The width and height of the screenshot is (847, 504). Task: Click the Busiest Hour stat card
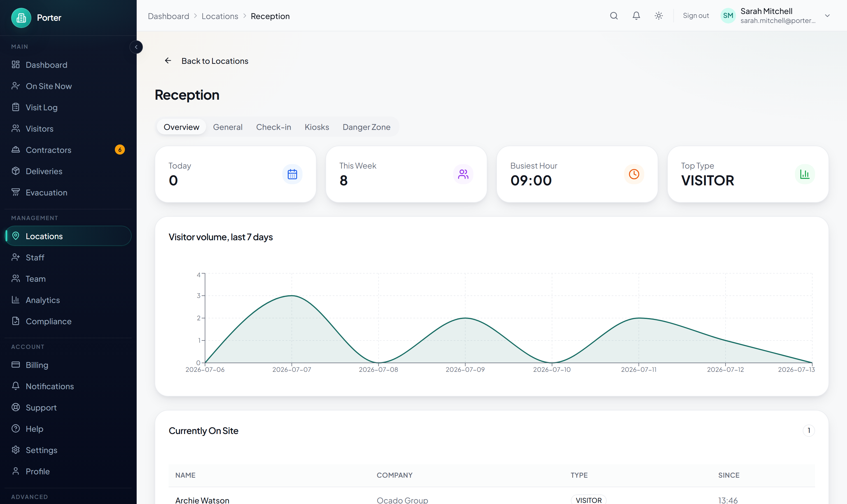pos(577,174)
